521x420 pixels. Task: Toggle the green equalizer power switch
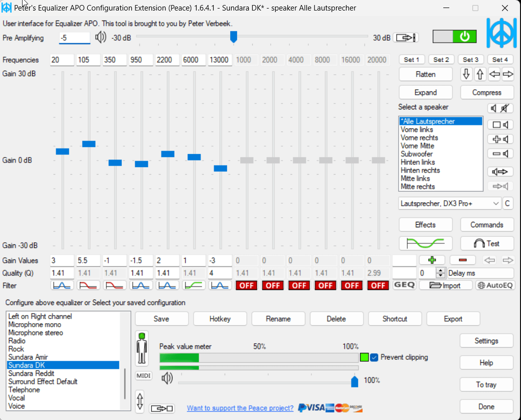pos(454,37)
